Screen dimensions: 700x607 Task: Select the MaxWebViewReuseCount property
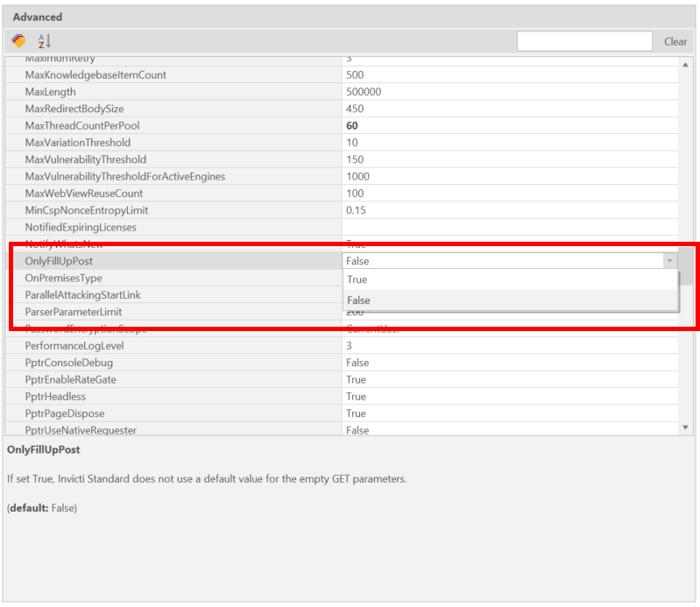[84, 194]
